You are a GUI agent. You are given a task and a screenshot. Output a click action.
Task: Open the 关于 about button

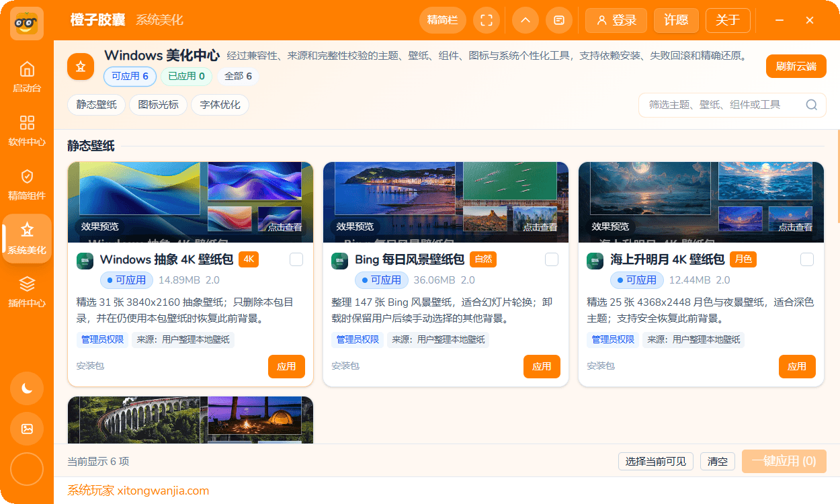728,20
